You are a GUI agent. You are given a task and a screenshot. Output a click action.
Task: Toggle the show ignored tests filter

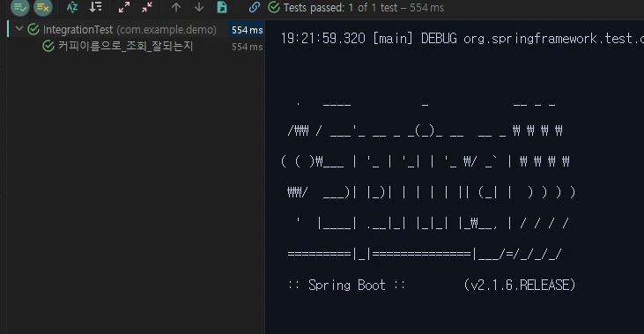[x=42, y=7]
